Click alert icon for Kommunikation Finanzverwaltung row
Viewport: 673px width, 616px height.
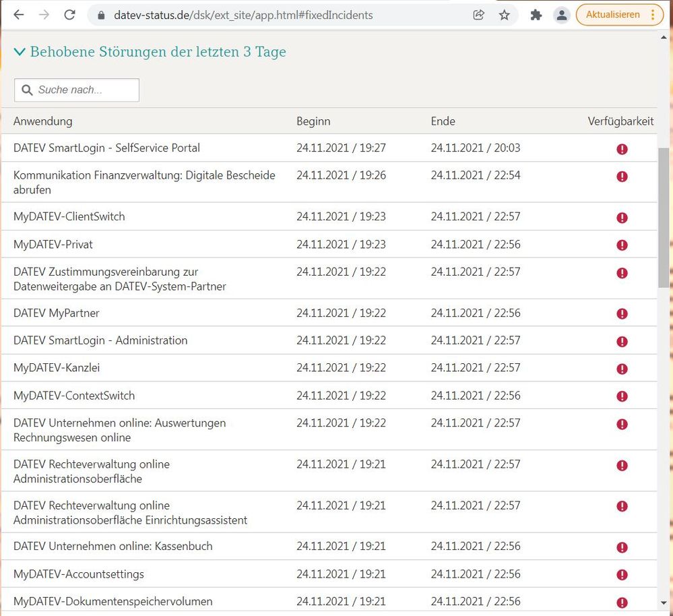622,177
